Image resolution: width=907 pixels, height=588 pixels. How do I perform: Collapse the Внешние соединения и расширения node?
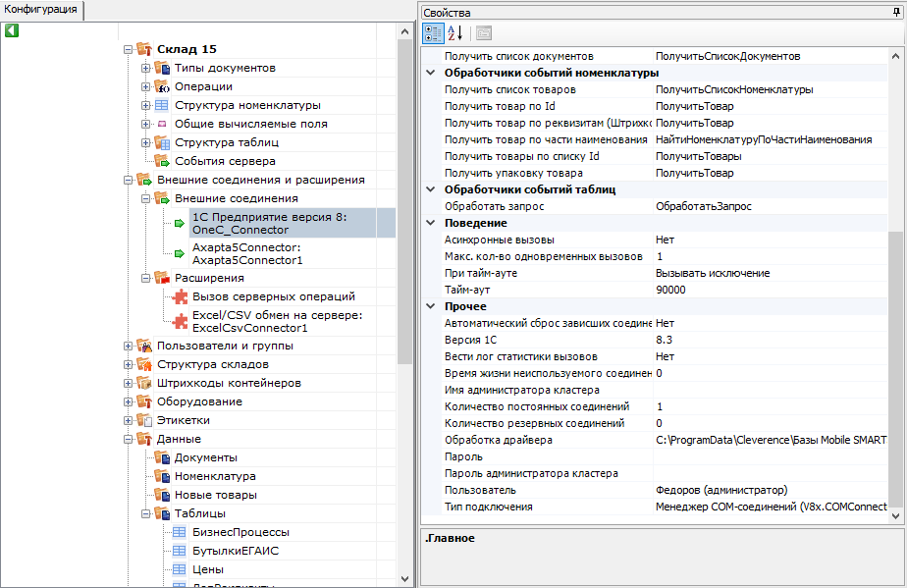(x=128, y=180)
